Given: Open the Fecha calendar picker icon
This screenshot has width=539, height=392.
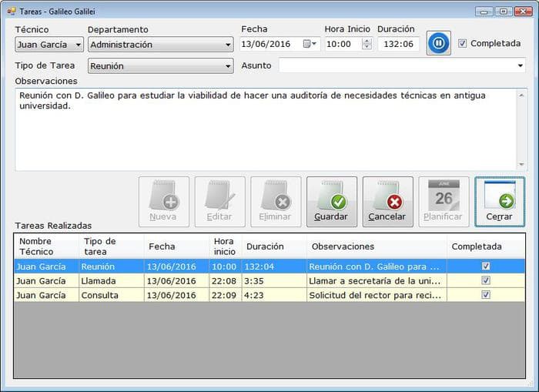Looking at the screenshot, I should [310, 44].
